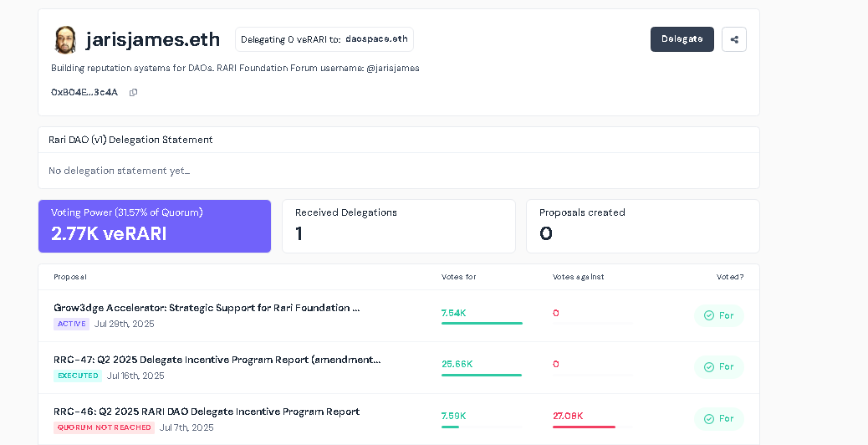Open RRC-46 Delegate Incentive Program Report
This screenshot has width=868, height=445.
207,412
